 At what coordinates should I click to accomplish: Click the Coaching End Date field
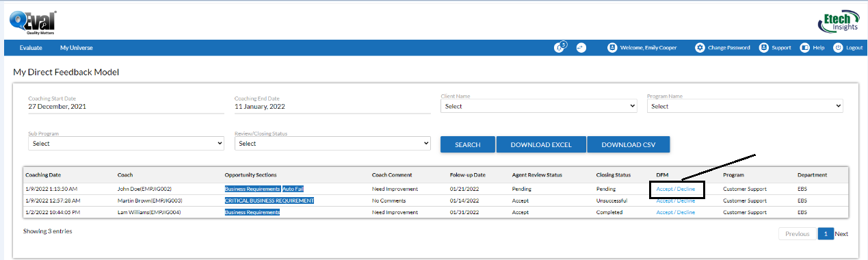coord(332,107)
